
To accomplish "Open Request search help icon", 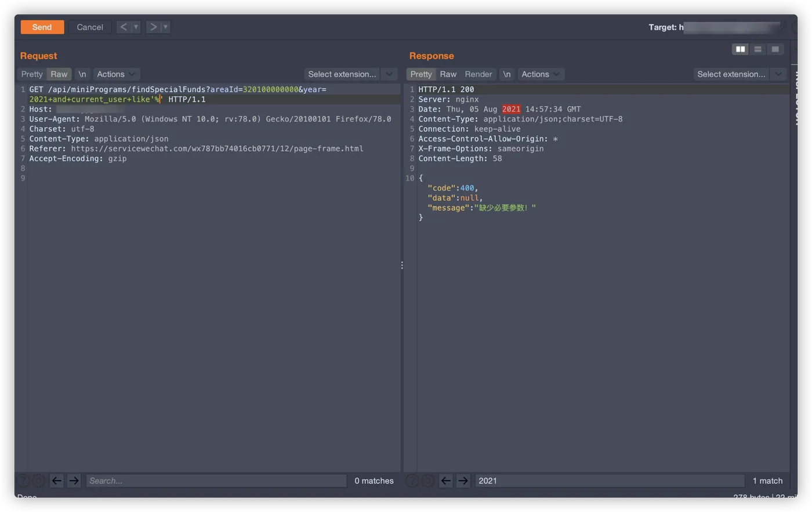I will [23, 481].
